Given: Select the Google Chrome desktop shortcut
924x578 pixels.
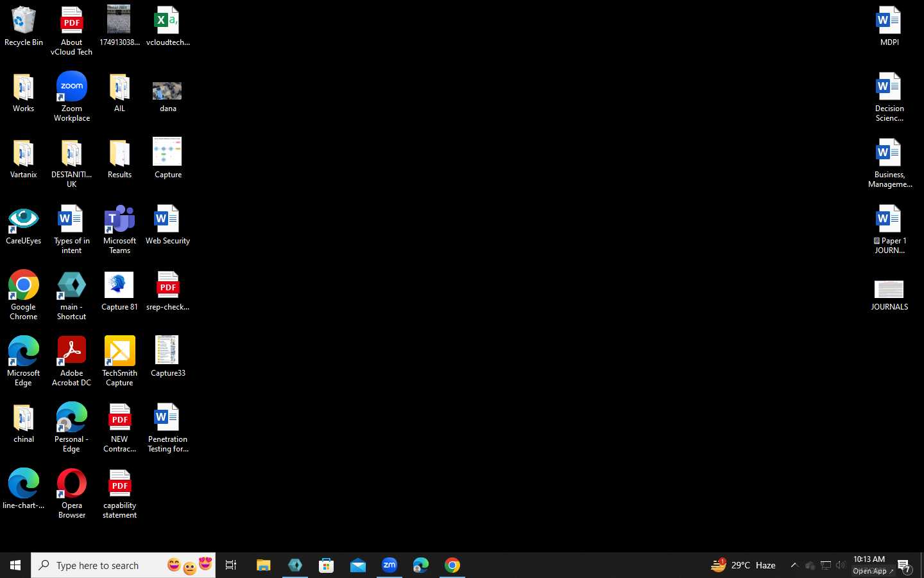Looking at the screenshot, I should pyautogui.click(x=24, y=295).
